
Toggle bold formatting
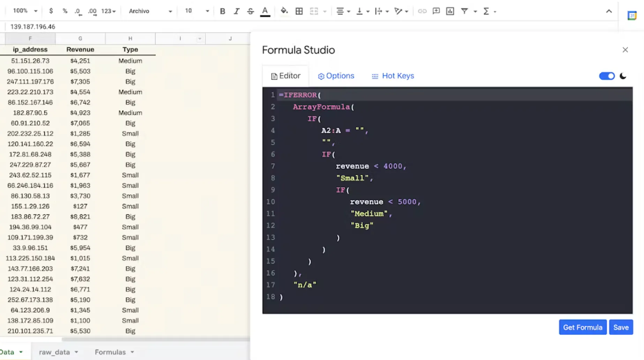[222, 11]
